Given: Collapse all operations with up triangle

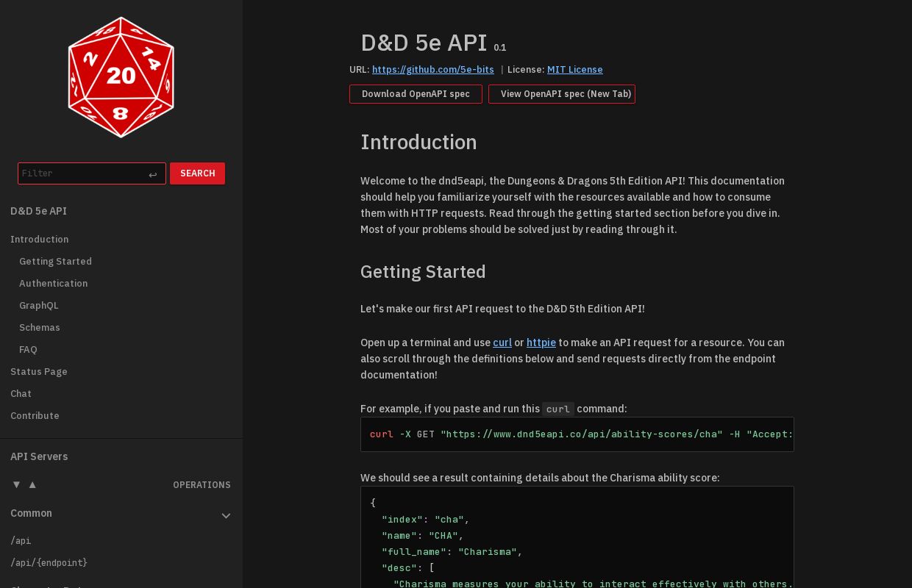Looking at the screenshot, I should 32,484.
